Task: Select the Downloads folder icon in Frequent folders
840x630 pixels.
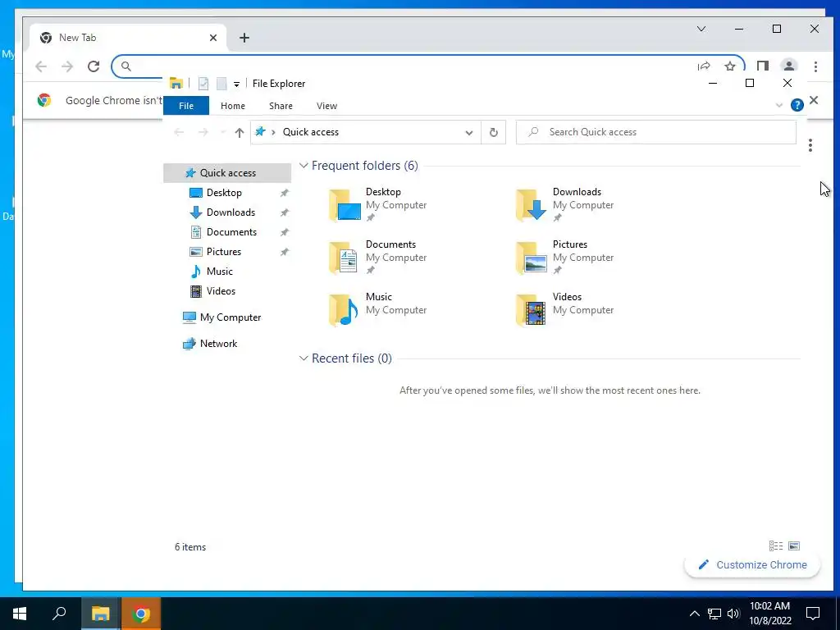Action: (532, 204)
